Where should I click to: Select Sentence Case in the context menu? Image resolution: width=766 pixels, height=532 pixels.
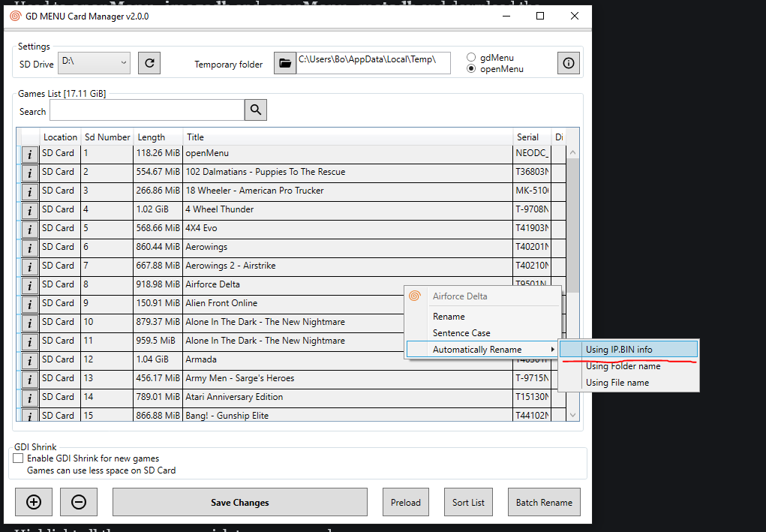(x=461, y=332)
